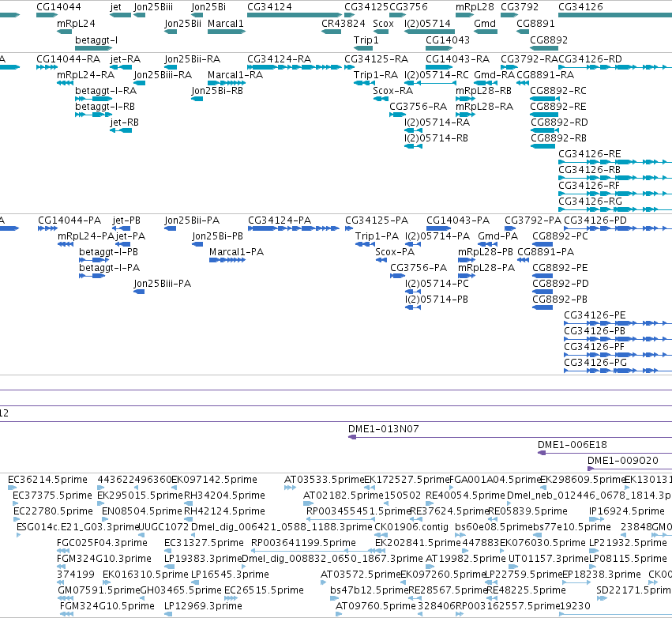Click the CG14043 gene label
This screenshot has height=618, width=672.
pyautogui.click(x=448, y=40)
